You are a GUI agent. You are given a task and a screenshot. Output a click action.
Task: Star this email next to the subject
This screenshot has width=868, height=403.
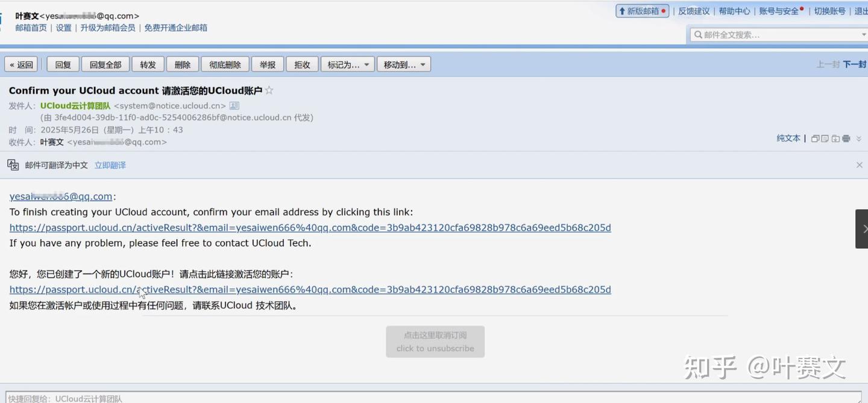(269, 90)
